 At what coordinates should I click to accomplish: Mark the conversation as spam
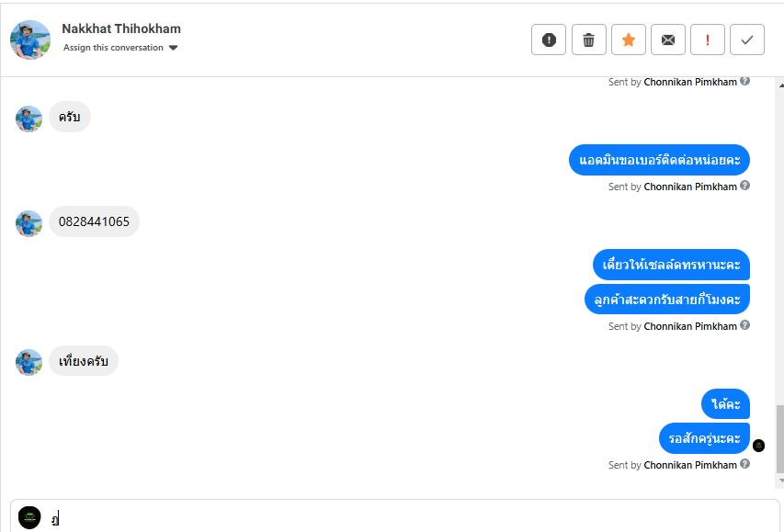click(549, 40)
